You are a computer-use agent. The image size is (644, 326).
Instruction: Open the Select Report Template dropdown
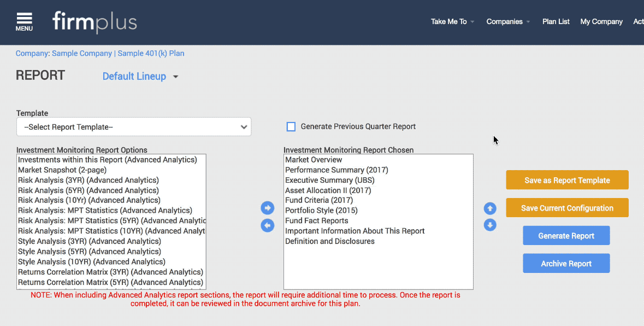click(134, 126)
